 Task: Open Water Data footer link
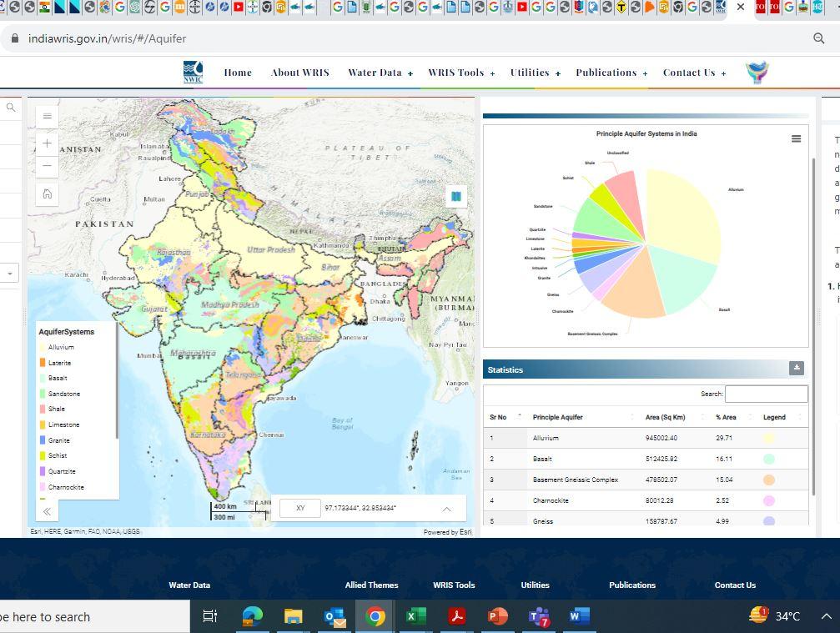tap(189, 585)
